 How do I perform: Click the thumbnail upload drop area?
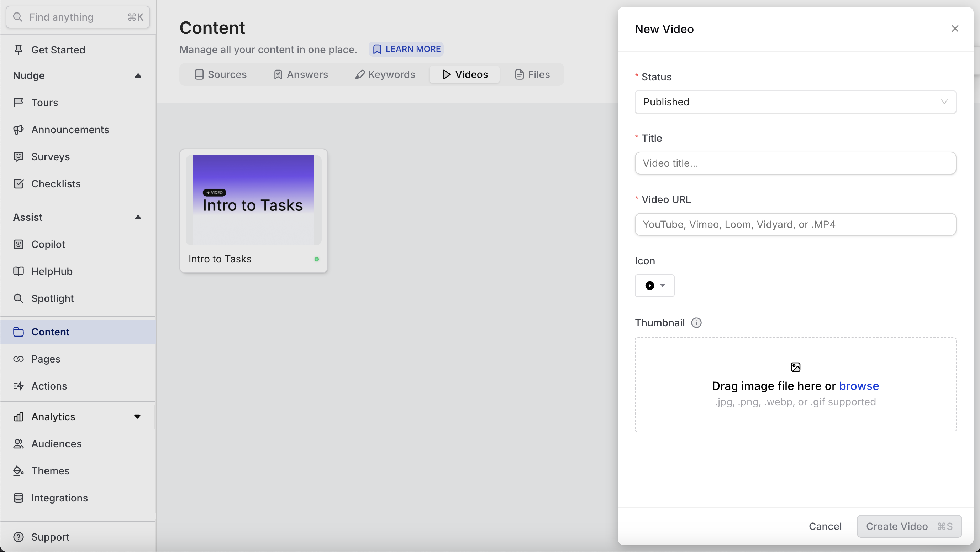(795, 385)
